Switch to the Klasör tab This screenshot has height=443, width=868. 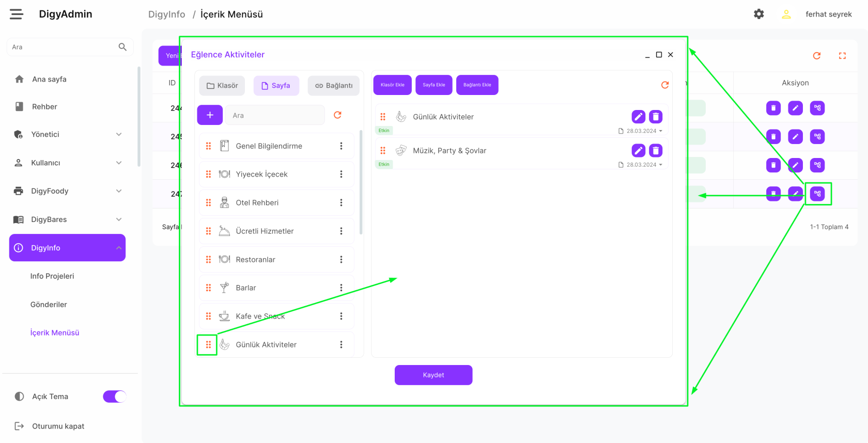(x=222, y=86)
